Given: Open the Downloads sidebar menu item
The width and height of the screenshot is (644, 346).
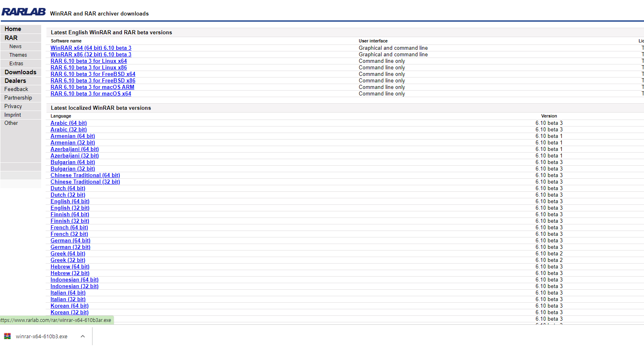Looking at the screenshot, I should tap(21, 72).
